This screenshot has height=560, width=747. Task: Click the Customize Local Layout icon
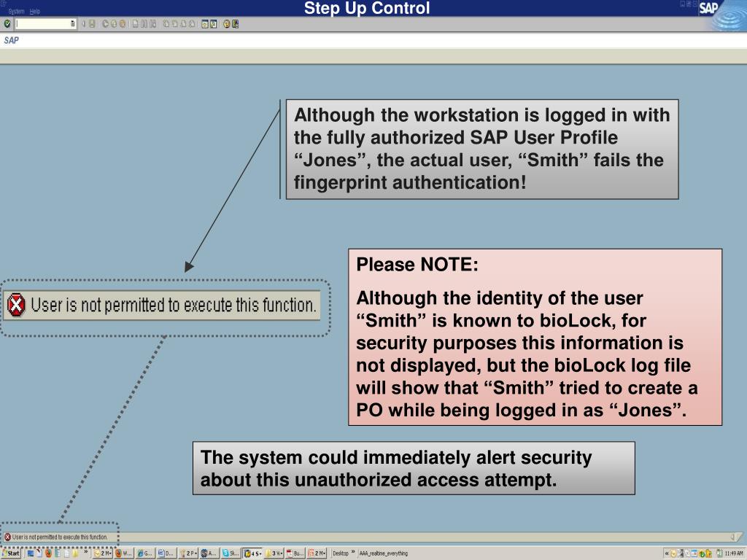pos(236,23)
